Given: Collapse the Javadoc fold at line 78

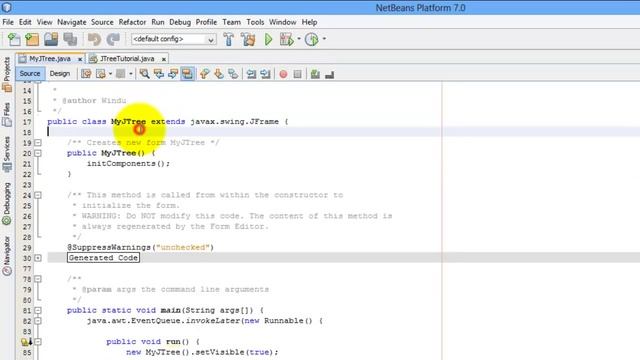Looking at the screenshot, I should [38, 279].
